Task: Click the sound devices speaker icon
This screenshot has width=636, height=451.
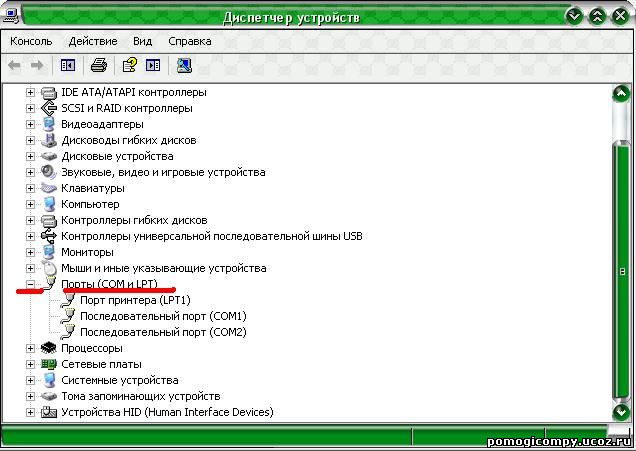Action: pyautogui.click(x=49, y=172)
